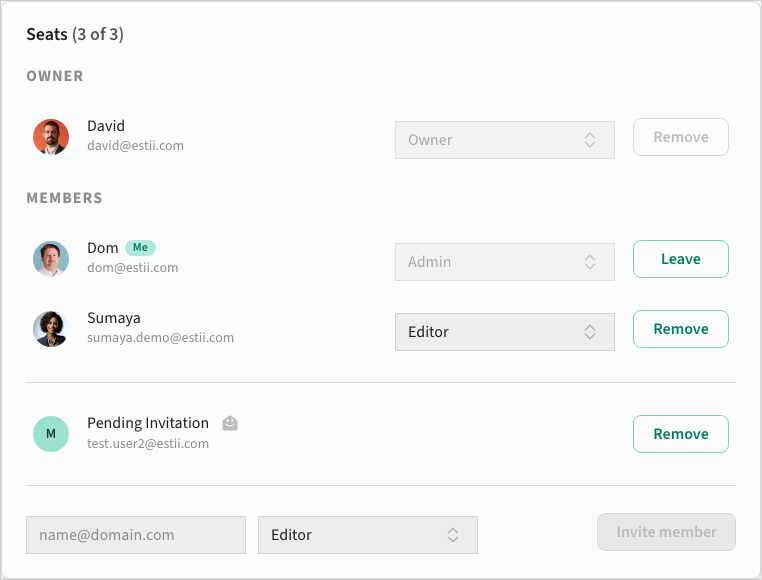Viewport: 762px width, 580px height.
Task: Remove the pending invitation for test.user2
Action: coord(680,434)
